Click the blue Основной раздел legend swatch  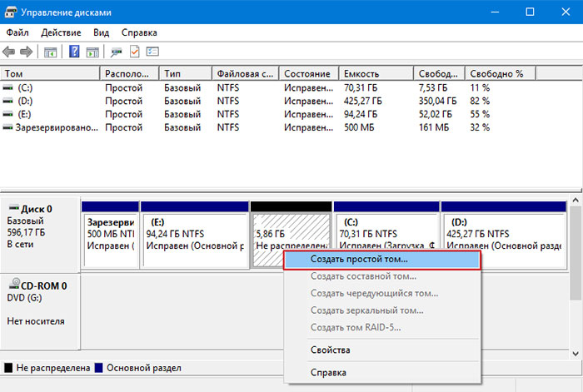click(x=98, y=368)
